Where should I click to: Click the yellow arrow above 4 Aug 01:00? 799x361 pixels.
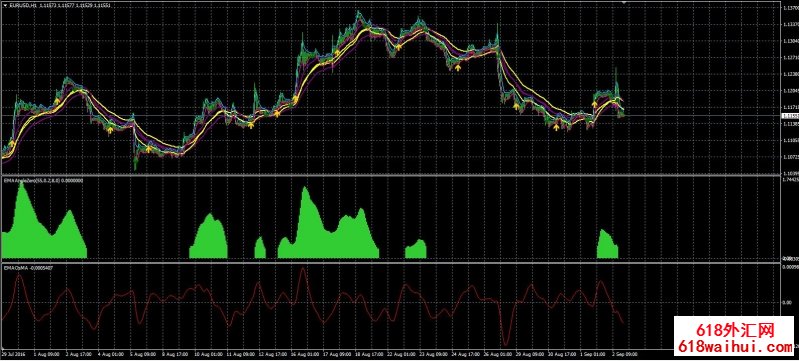110,130
